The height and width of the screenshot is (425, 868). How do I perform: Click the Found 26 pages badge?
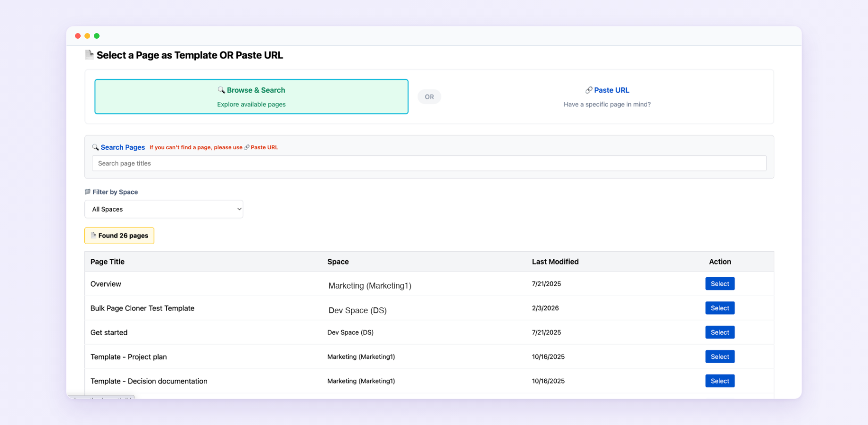(x=119, y=236)
